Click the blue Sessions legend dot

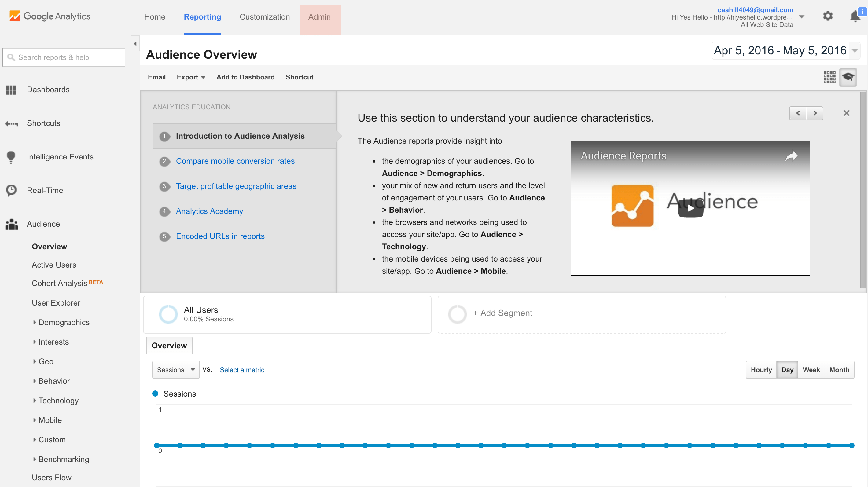click(155, 394)
